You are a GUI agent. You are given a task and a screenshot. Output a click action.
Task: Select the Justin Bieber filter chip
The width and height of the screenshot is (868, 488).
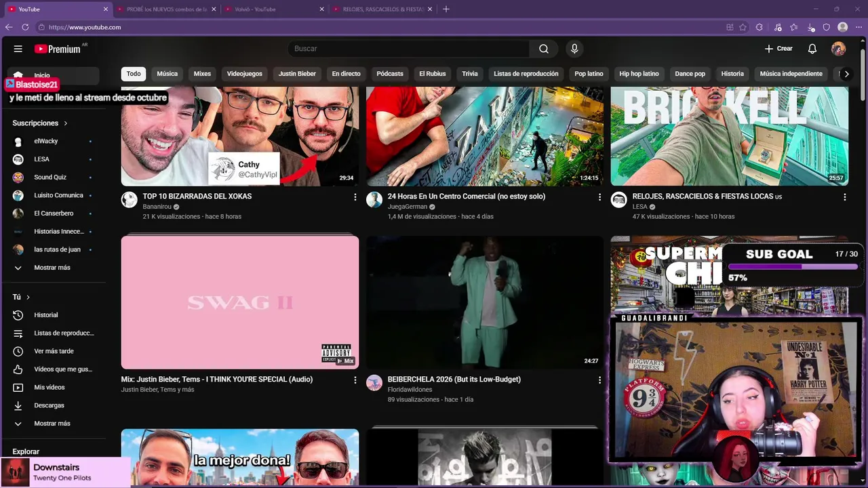coord(297,74)
